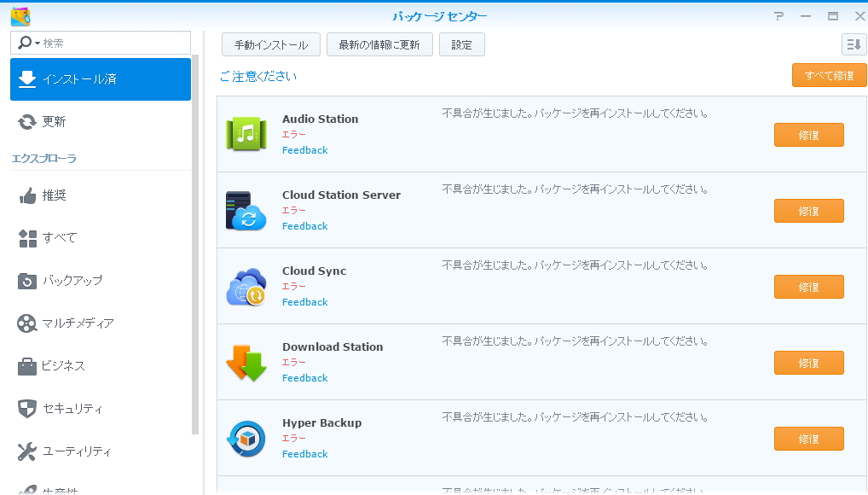
Task: Open the Download Station package title
Action: coord(333,346)
